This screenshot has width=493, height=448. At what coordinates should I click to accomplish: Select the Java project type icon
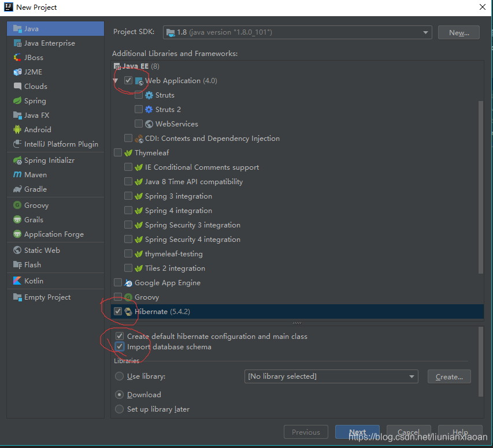coord(17,29)
